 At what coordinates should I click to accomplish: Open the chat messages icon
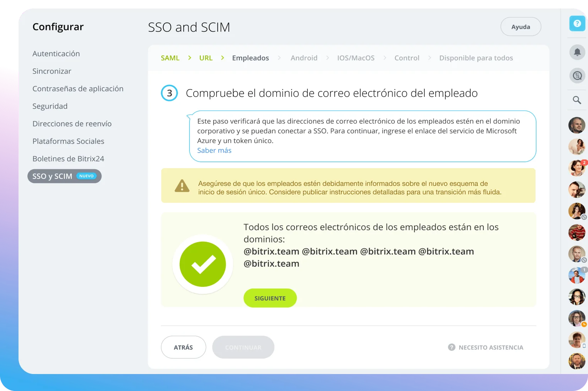tap(577, 76)
